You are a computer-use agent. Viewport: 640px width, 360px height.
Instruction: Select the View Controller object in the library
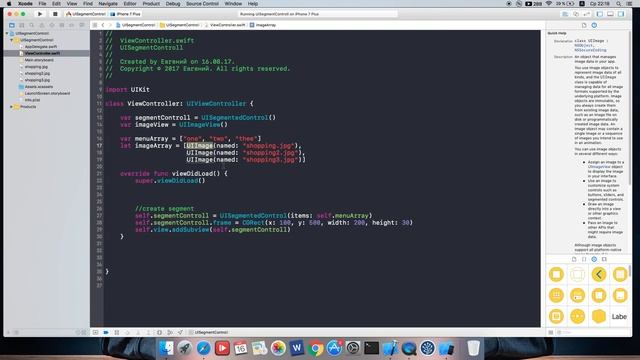coord(556,274)
